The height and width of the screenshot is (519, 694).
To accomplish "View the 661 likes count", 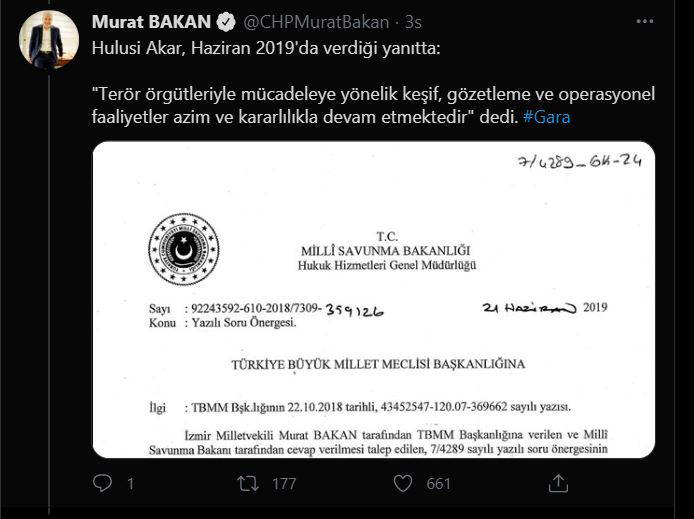I will [438, 484].
